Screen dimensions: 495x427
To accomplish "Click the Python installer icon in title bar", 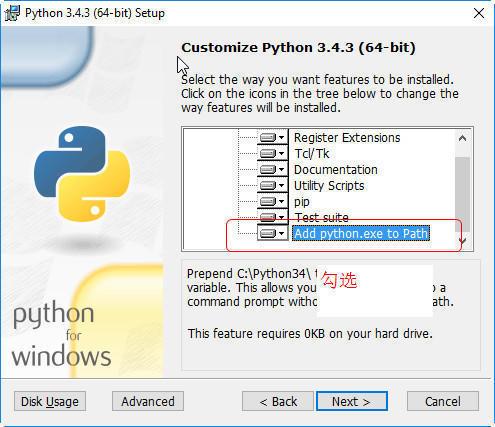I will (12, 13).
